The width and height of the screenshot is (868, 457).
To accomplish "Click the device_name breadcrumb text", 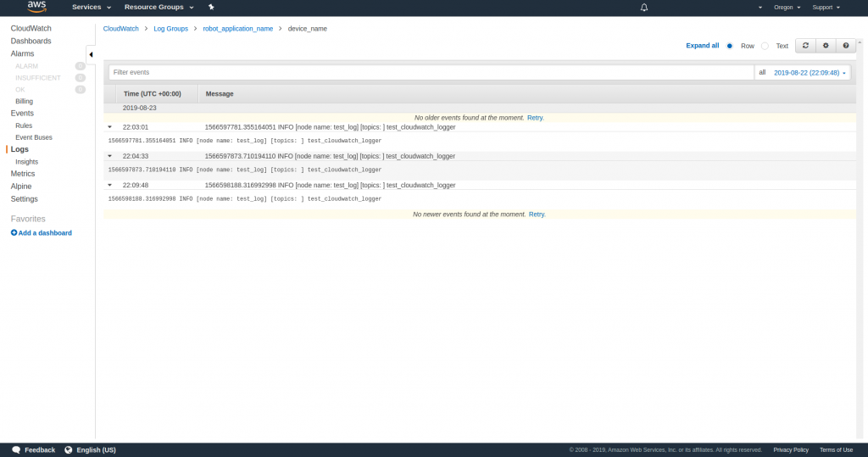I will click(307, 29).
